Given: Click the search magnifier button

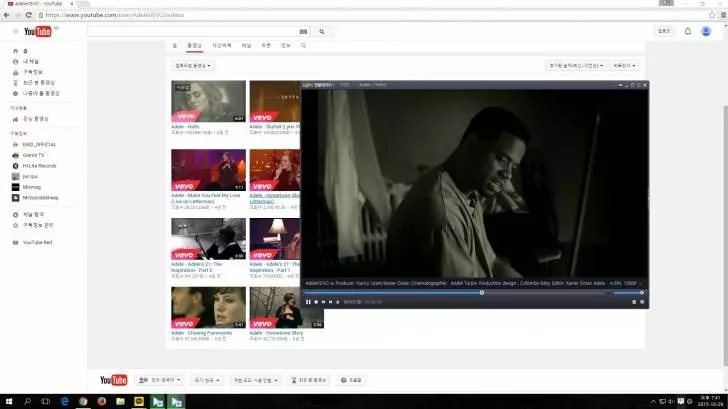Looking at the screenshot, I should (x=322, y=32).
